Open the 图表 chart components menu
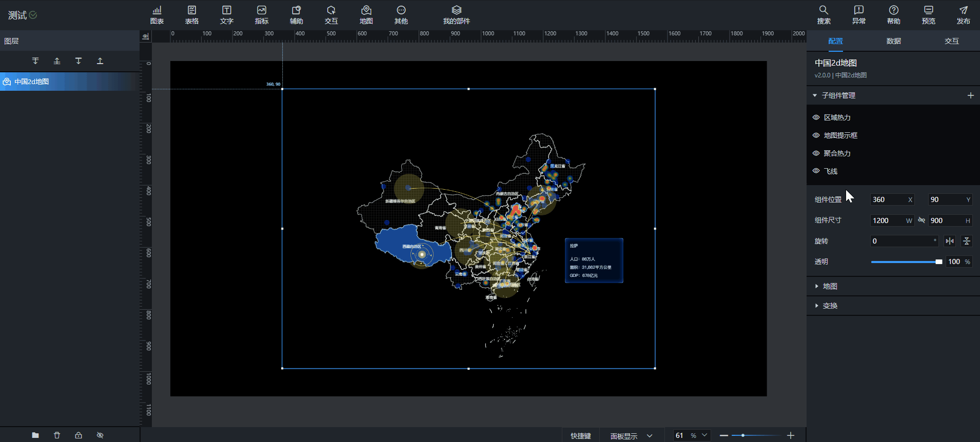 coord(157,15)
